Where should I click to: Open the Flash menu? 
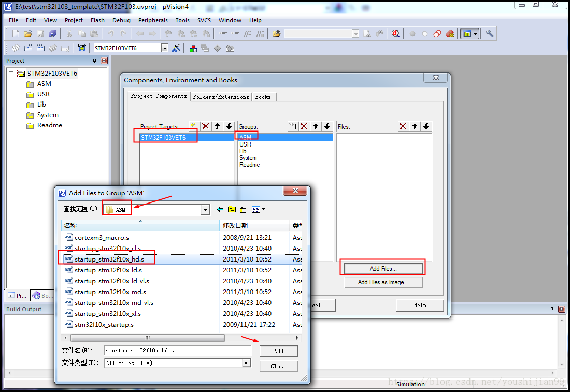pyautogui.click(x=97, y=20)
